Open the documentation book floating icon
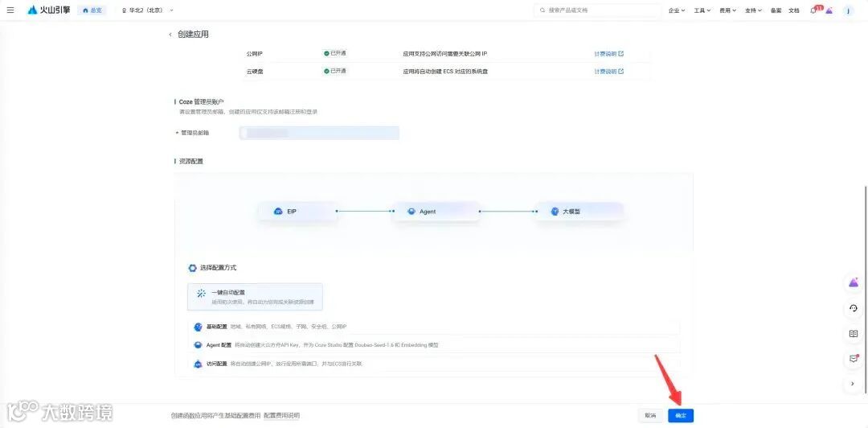The width and height of the screenshot is (868, 428). tap(854, 334)
